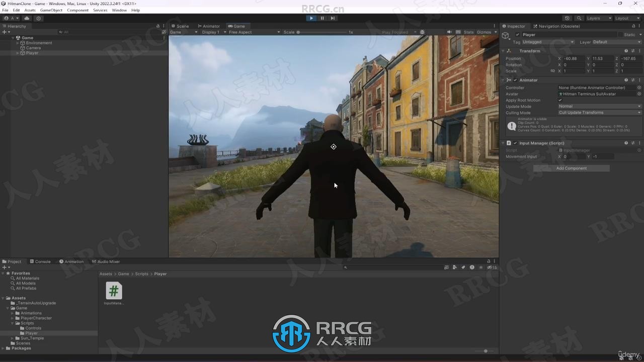Open Update Mode dropdown Normal
This screenshot has width=644, height=362.
pyautogui.click(x=600, y=106)
